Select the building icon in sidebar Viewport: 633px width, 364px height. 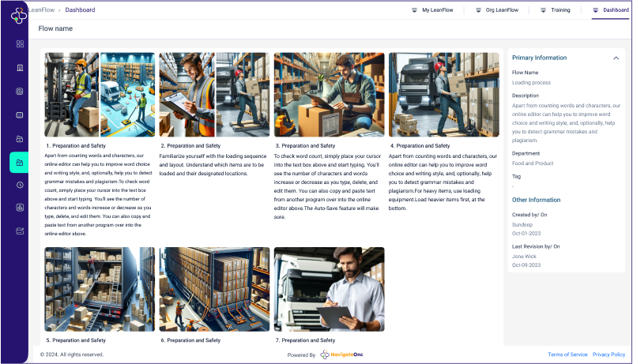coord(20,67)
